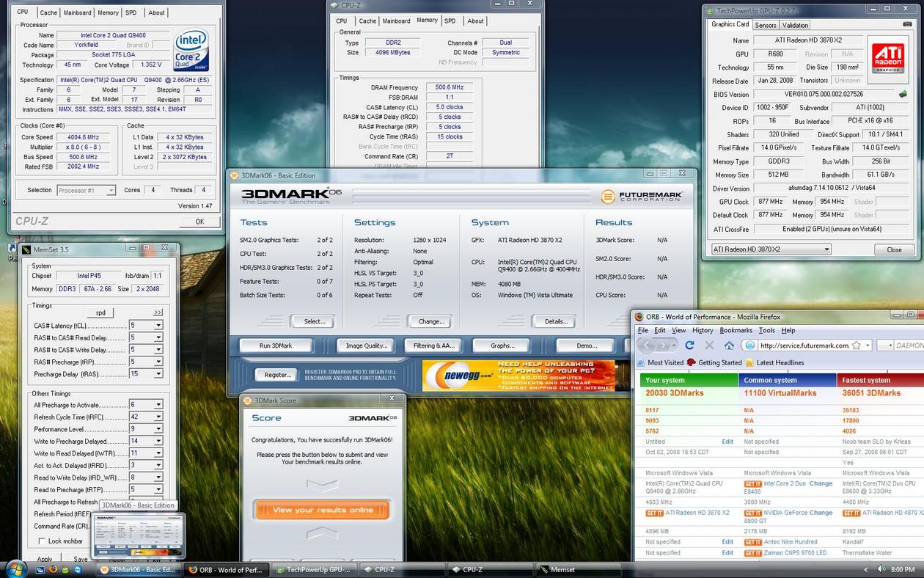Open the Firefox back/forward history dropdown
Screen dimensions: 924x578
[x=675, y=345]
